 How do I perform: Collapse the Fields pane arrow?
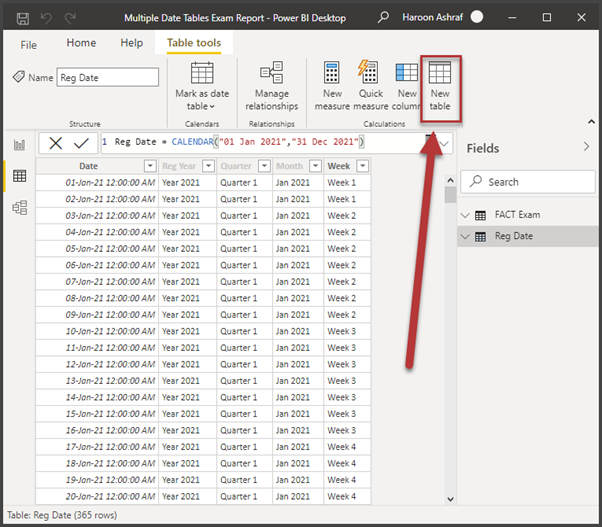[586, 147]
